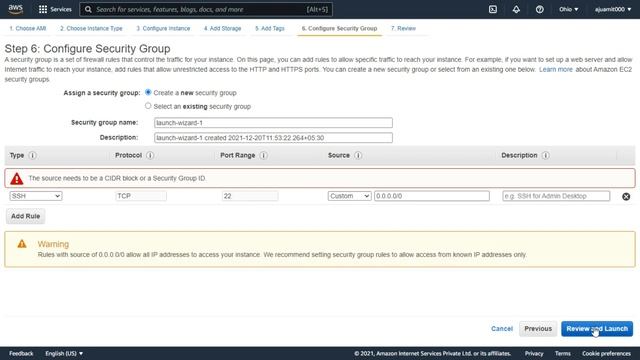Click the Add Rule button
The image size is (640, 360).
coord(25,216)
